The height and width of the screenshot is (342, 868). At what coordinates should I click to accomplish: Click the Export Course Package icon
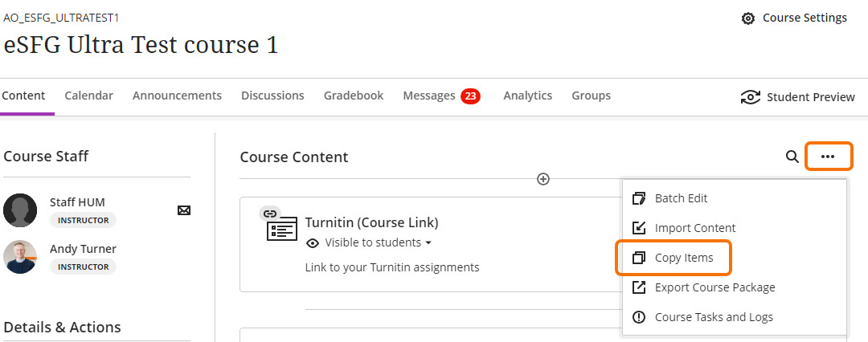(x=640, y=287)
